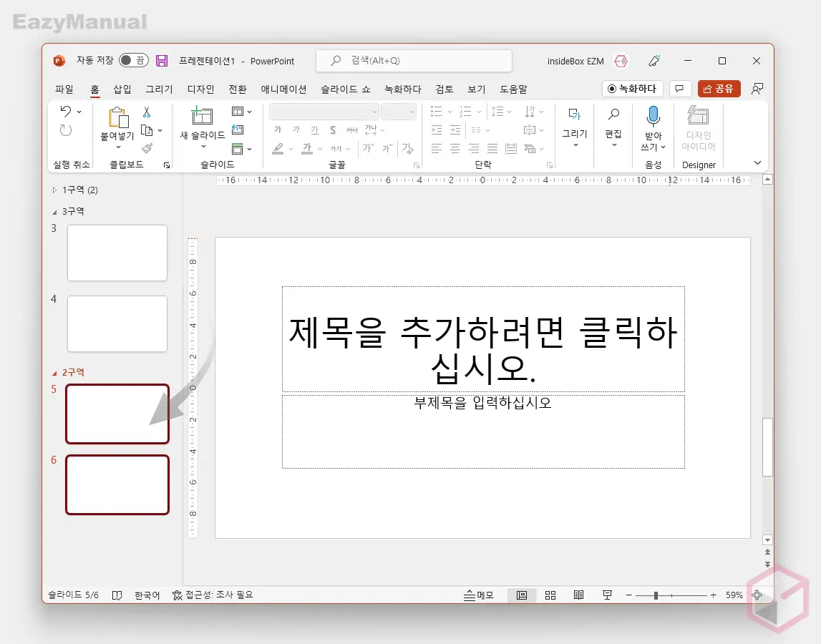Screen dimensions: 821x644
Task: Select slide 3 thumbnail
Action: (117, 253)
